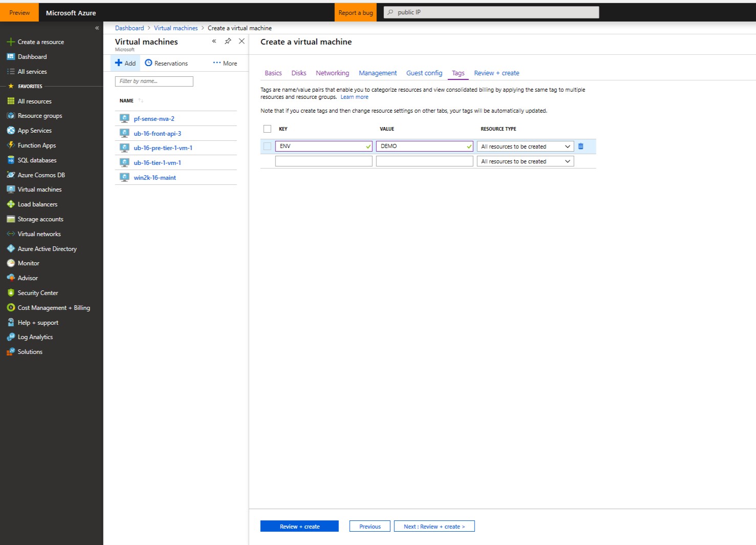Switch to the Guest config tab
Screen dimensions: 756x545
(424, 73)
